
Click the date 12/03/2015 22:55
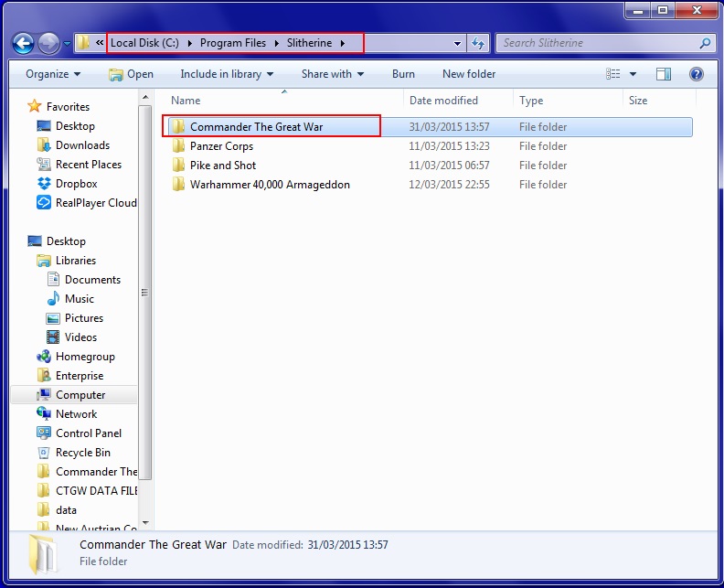pyautogui.click(x=449, y=185)
